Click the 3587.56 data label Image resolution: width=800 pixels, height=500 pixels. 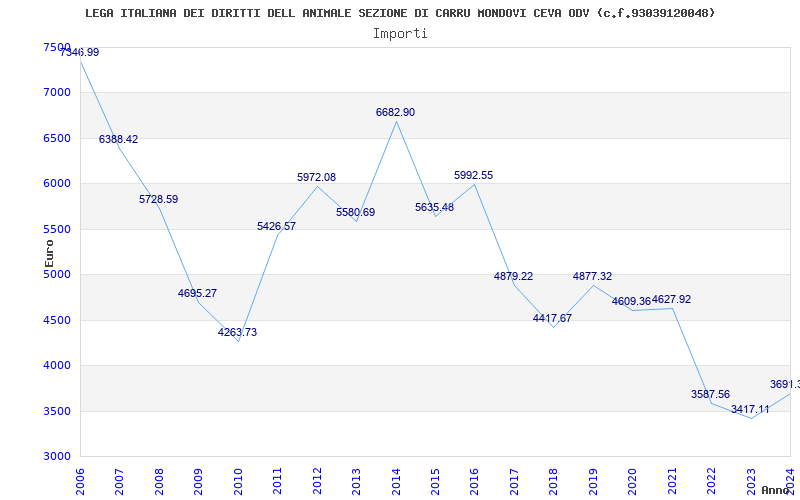(711, 394)
